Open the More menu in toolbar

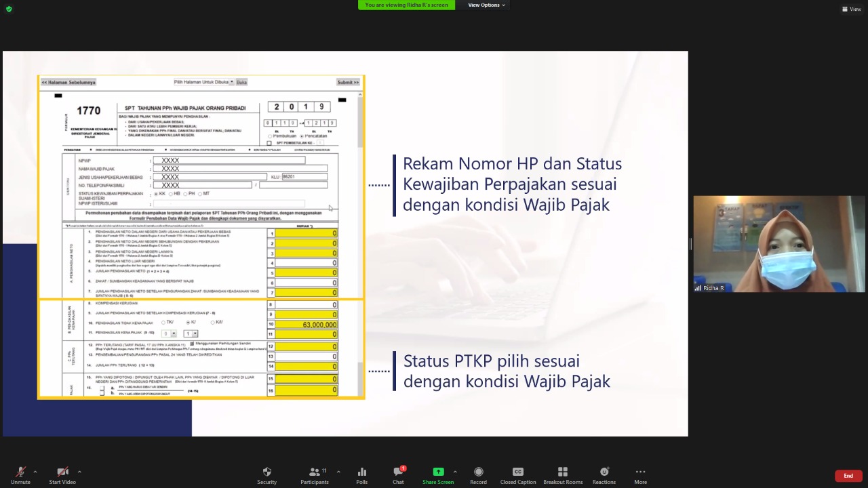640,474
